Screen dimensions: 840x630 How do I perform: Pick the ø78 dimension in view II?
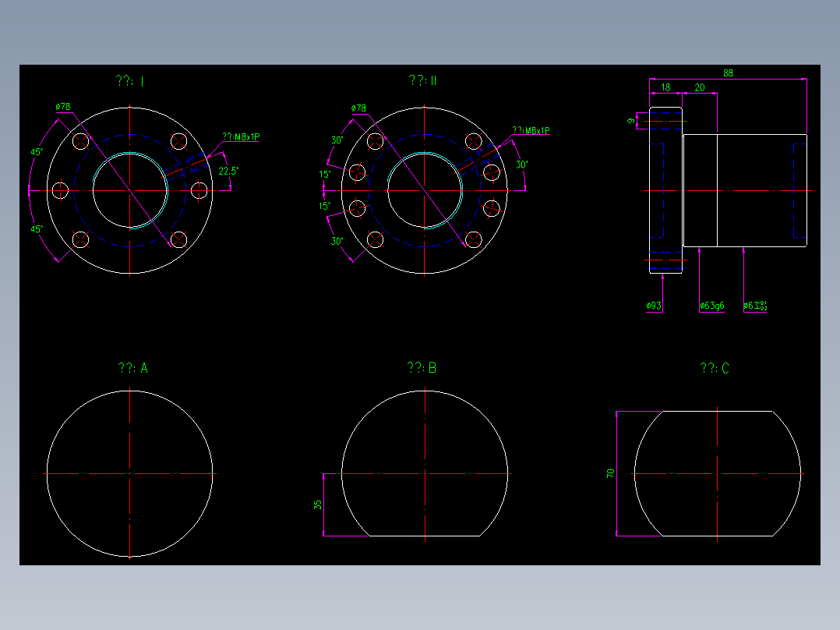pyautogui.click(x=359, y=108)
